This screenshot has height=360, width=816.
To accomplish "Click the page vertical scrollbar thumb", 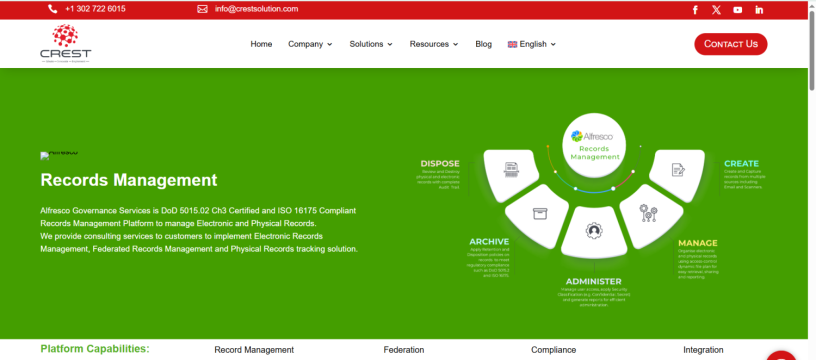I will point(811,50).
